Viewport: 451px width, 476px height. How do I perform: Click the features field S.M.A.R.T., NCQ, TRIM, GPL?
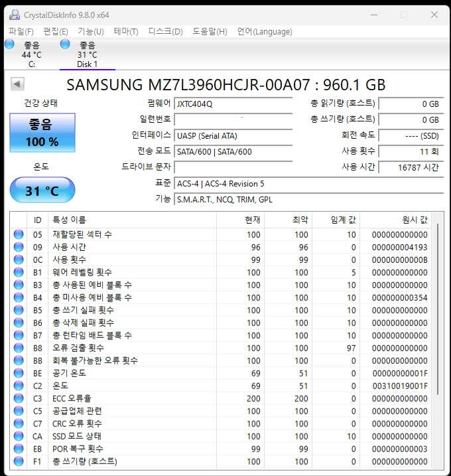(x=309, y=199)
